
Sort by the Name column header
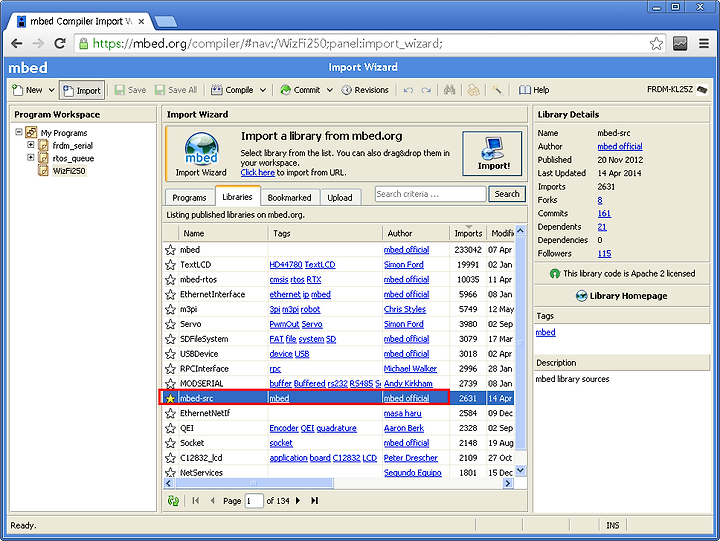(223, 233)
